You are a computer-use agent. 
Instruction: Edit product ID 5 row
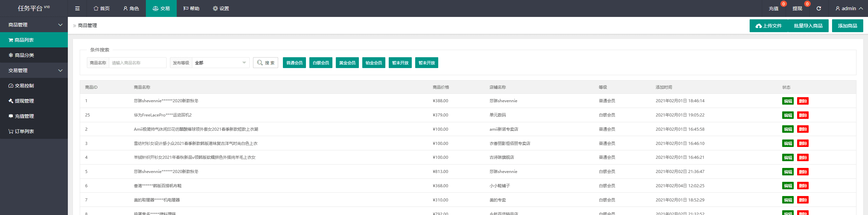coord(788,172)
